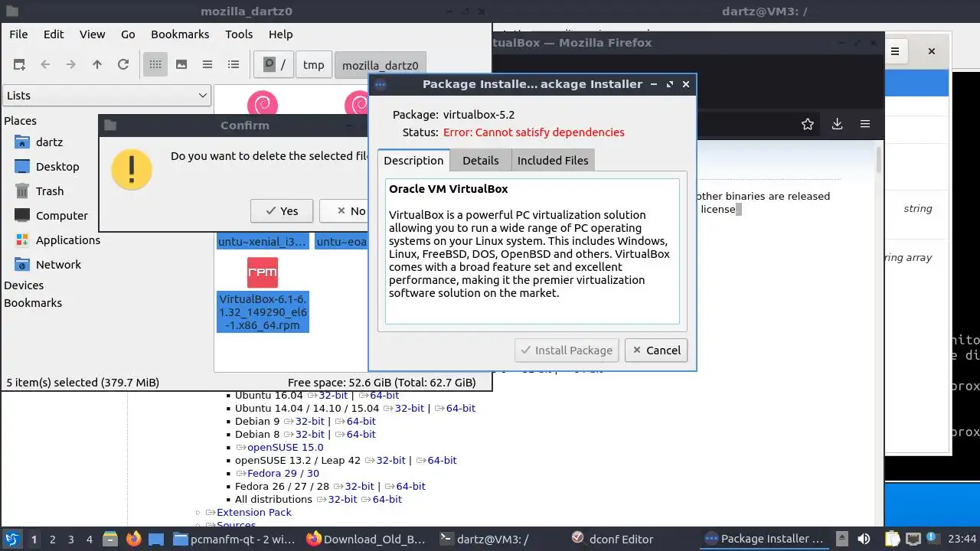Select Applications in Places sidebar

(x=67, y=240)
